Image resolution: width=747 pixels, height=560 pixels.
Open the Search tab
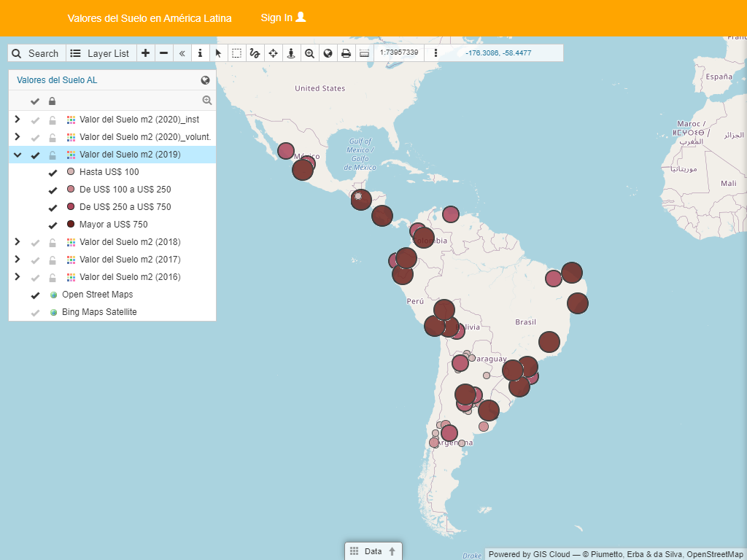pos(36,53)
